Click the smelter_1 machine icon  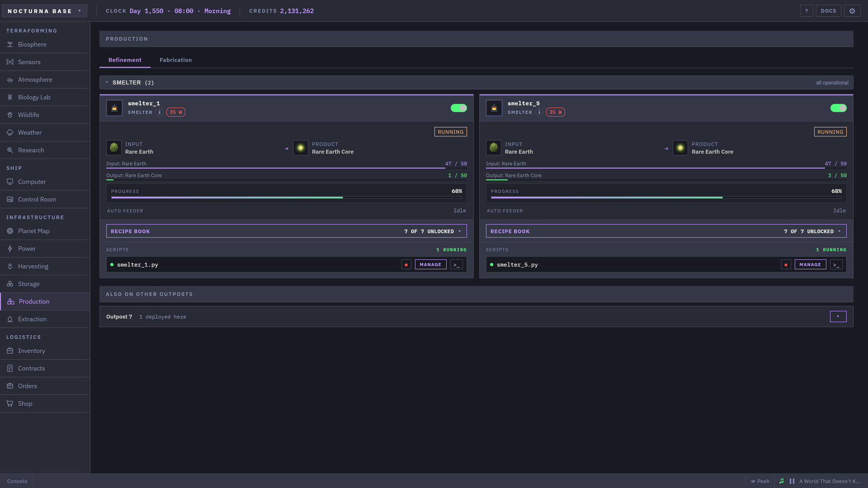click(114, 108)
